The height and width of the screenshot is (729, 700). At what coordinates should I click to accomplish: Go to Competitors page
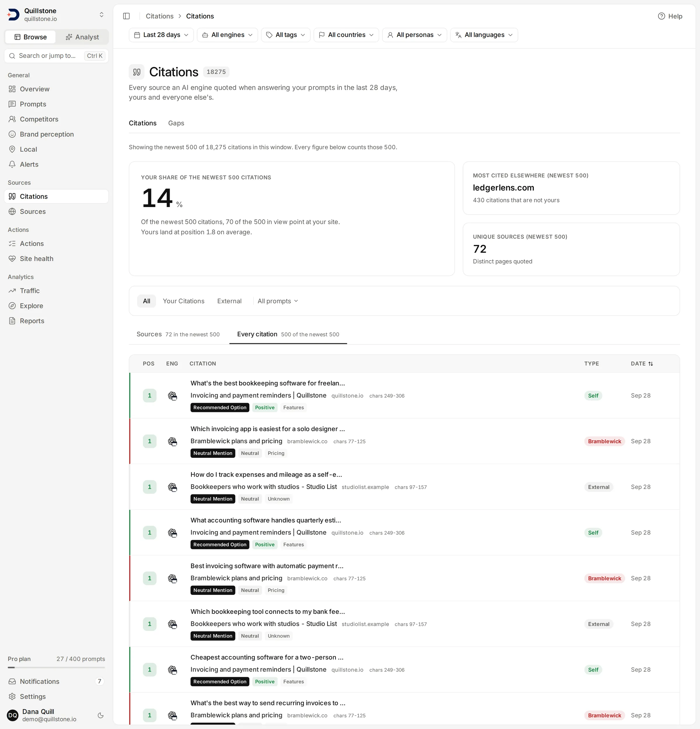56,119
